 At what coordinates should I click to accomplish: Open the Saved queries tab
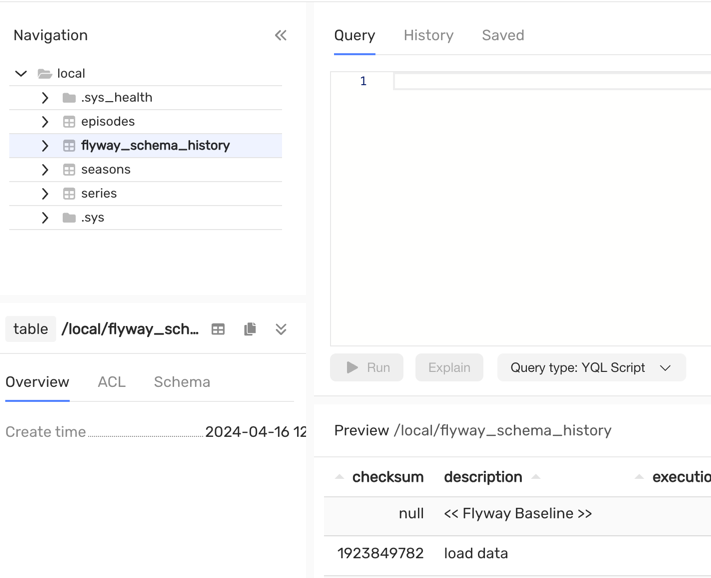coord(502,35)
